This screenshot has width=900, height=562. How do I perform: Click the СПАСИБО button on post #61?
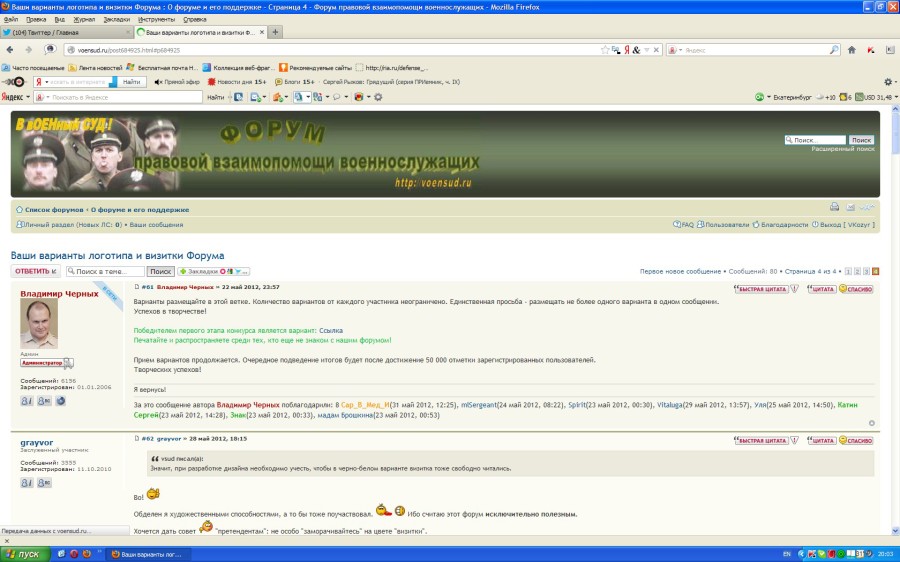click(x=856, y=288)
